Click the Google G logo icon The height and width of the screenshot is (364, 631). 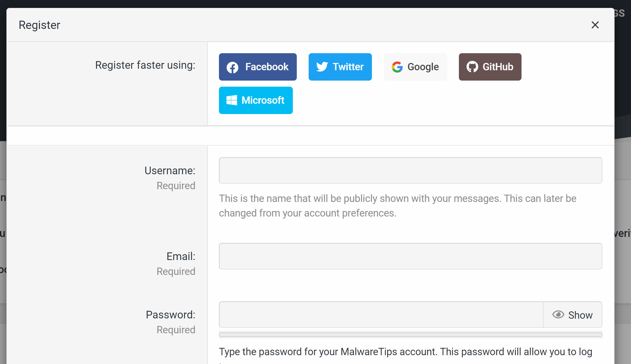point(397,67)
